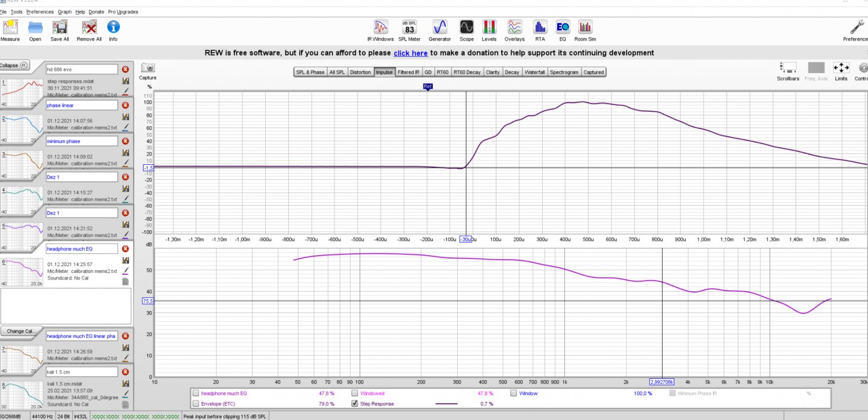Enable the headphone much EQ trace checkbox

pos(196,393)
